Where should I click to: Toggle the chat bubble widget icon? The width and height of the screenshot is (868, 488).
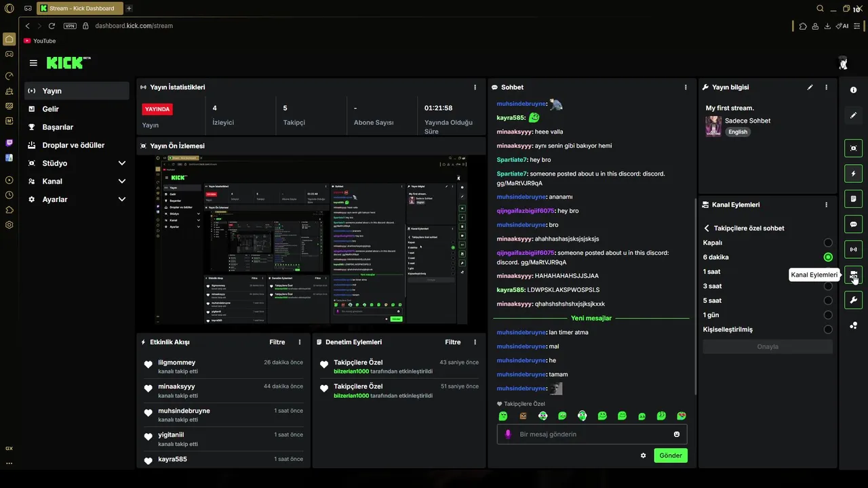853,224
